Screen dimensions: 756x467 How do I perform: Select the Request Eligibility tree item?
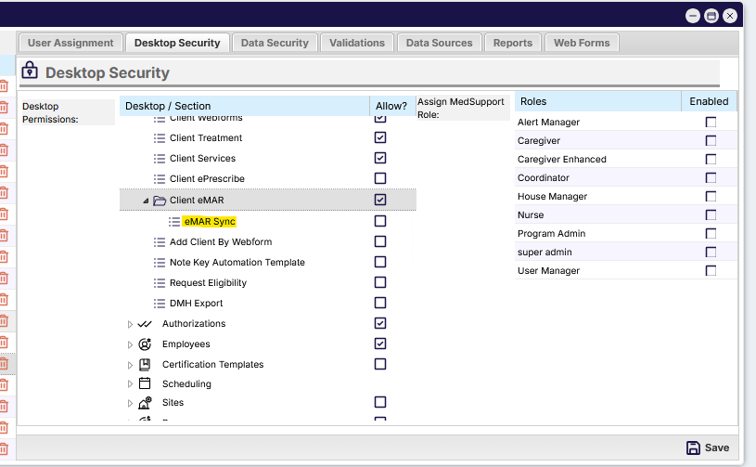pyautogui.click(x=208, y=283)
